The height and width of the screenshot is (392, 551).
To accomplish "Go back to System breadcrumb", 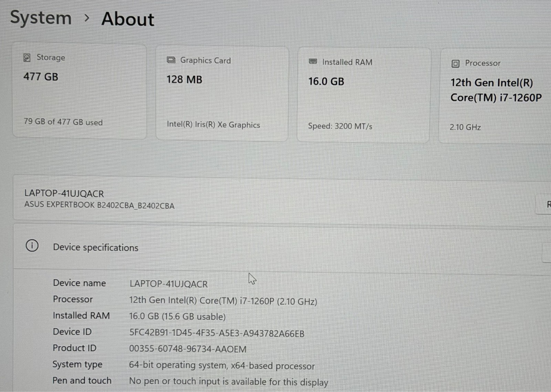I will tap(41, 18).
